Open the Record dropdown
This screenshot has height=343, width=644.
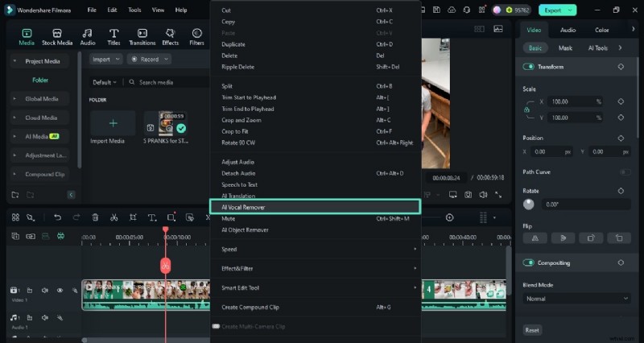point(149,59)
